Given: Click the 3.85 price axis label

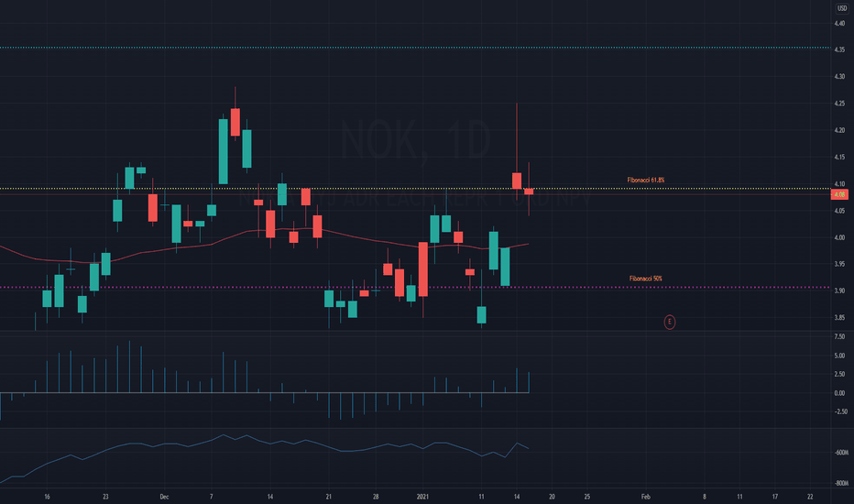Looking at the screenshot, I should [839, 318].
